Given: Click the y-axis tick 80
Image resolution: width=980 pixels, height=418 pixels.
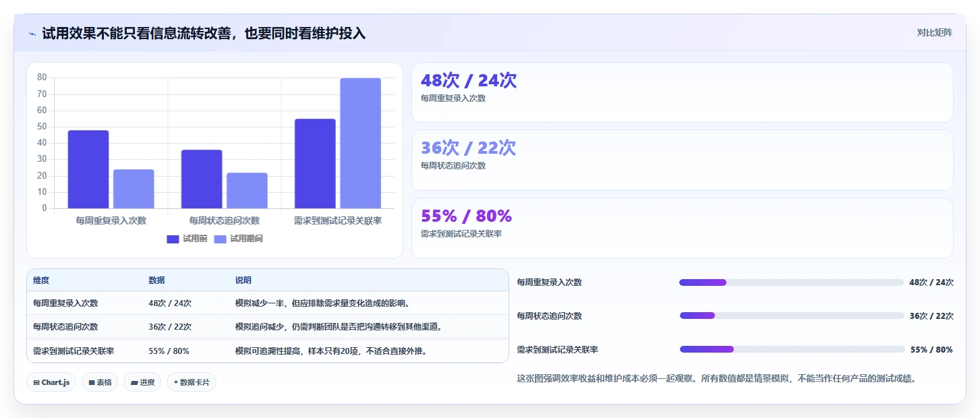Looking at the screenshot, I should pyautogui.click(x=42, y=78).
